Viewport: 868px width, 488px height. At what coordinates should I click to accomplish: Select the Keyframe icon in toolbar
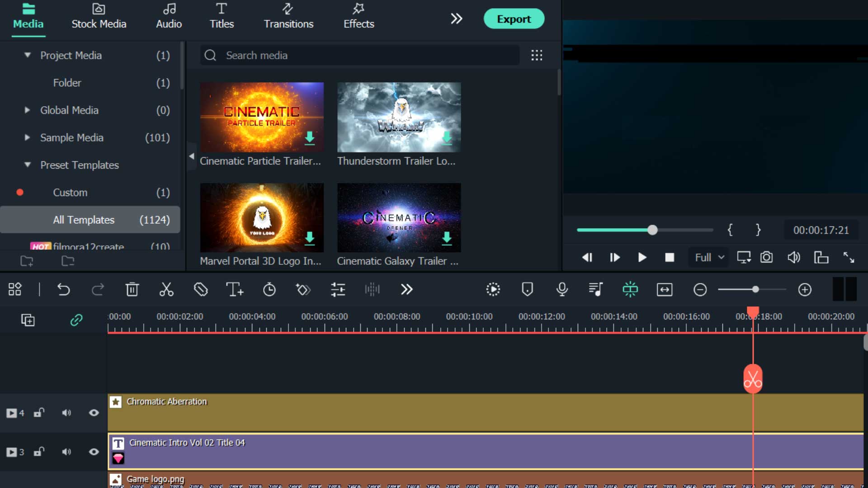pyautogui.click(x=303, y=290)
